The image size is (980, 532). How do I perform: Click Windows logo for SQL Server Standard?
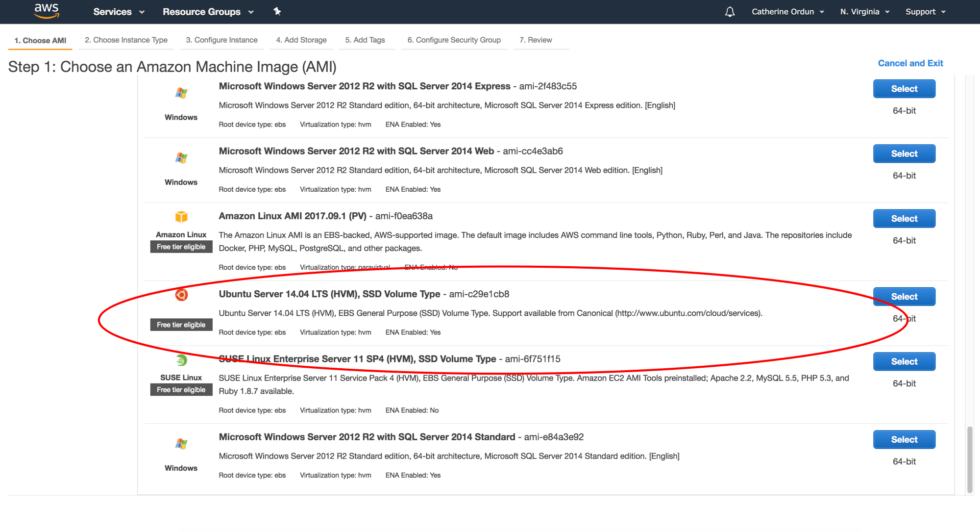[181, 444]
